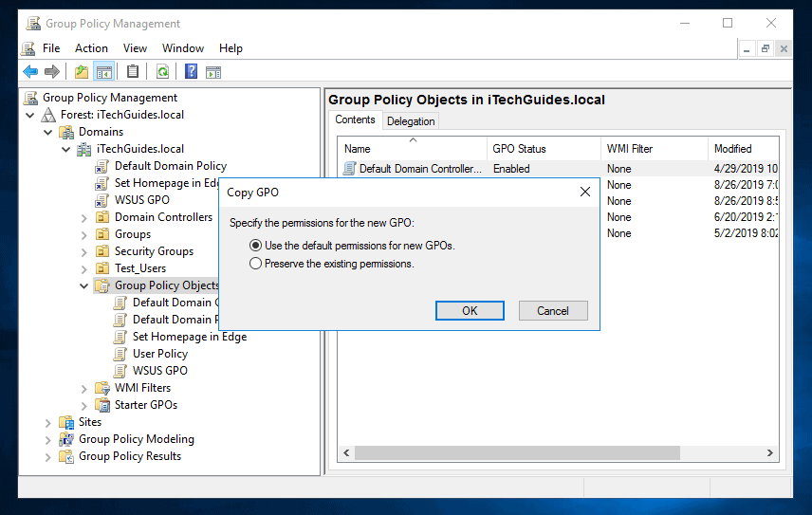Expand the Sites node in the tree
This screenshot has height=515, width=812.
(49, 422)
